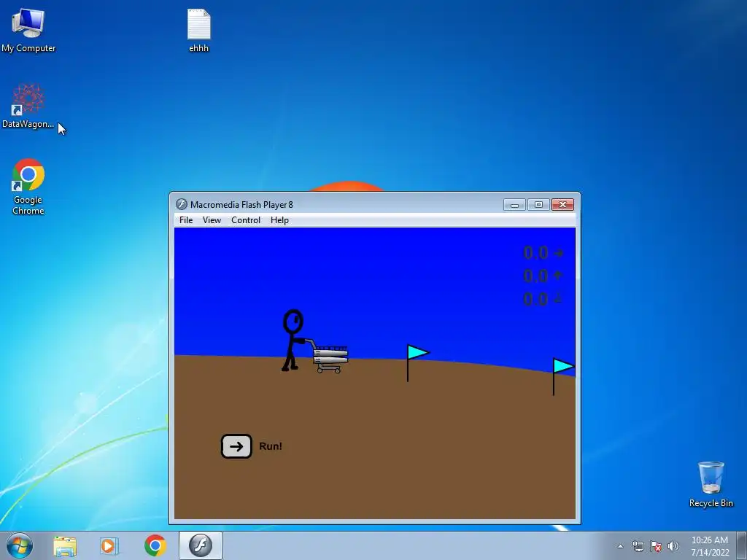Screen dimensions: 747x560
Task: Launch Windows Media Player from taskbar
Action: tap(109, 545)
